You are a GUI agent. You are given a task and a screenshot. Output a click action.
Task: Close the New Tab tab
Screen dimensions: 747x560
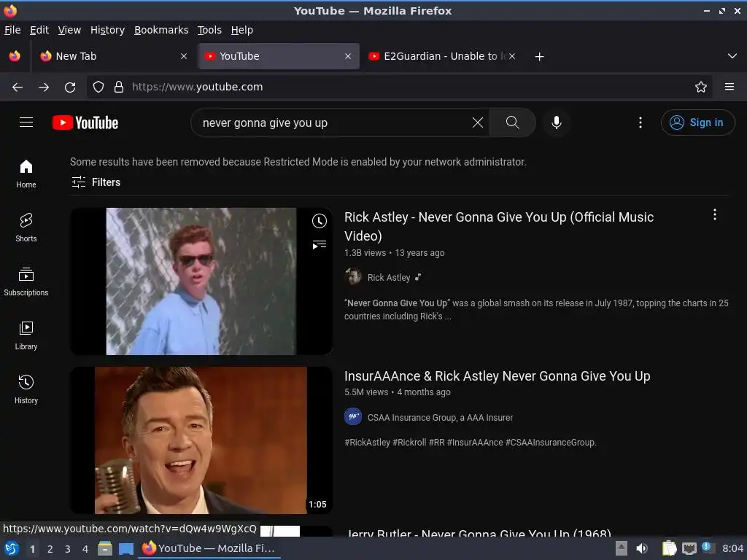pos(183,56)
